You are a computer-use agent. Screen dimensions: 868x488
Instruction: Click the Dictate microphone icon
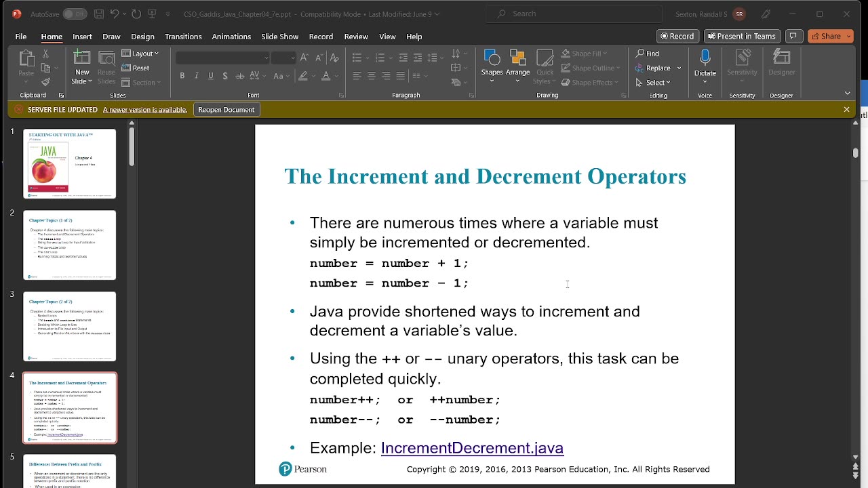point(705,58)
